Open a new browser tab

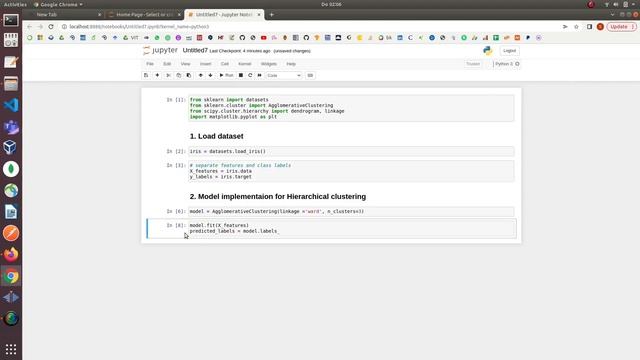coord(271,15)
